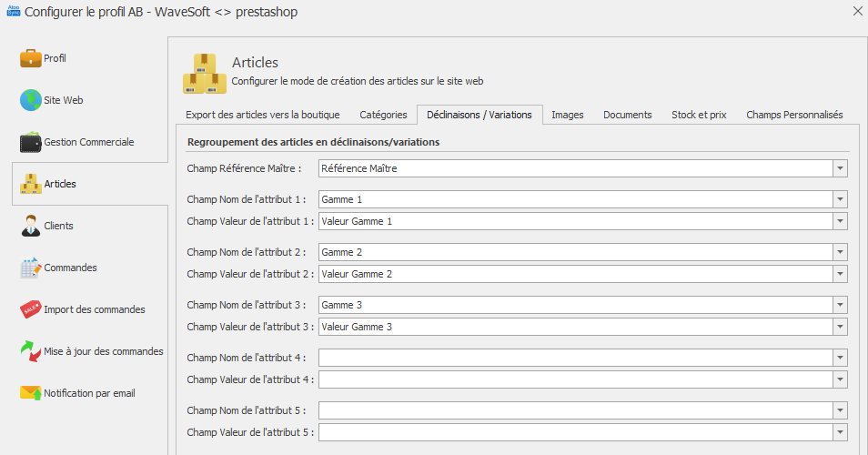Switch to the Catégories tab
This screenshot has width=868, height=455.
pyautogui.click(x=383, y=115)
